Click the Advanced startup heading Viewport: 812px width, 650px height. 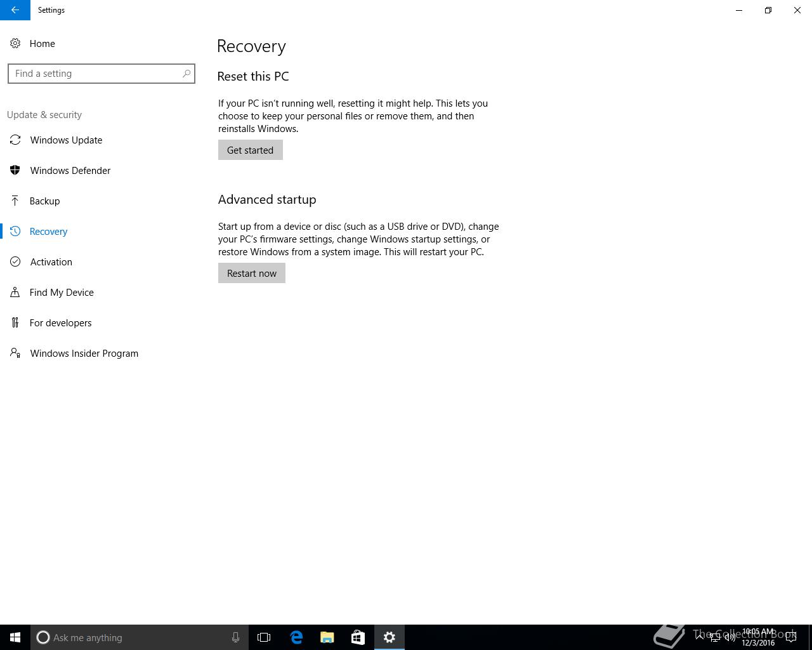click(267, 199)
